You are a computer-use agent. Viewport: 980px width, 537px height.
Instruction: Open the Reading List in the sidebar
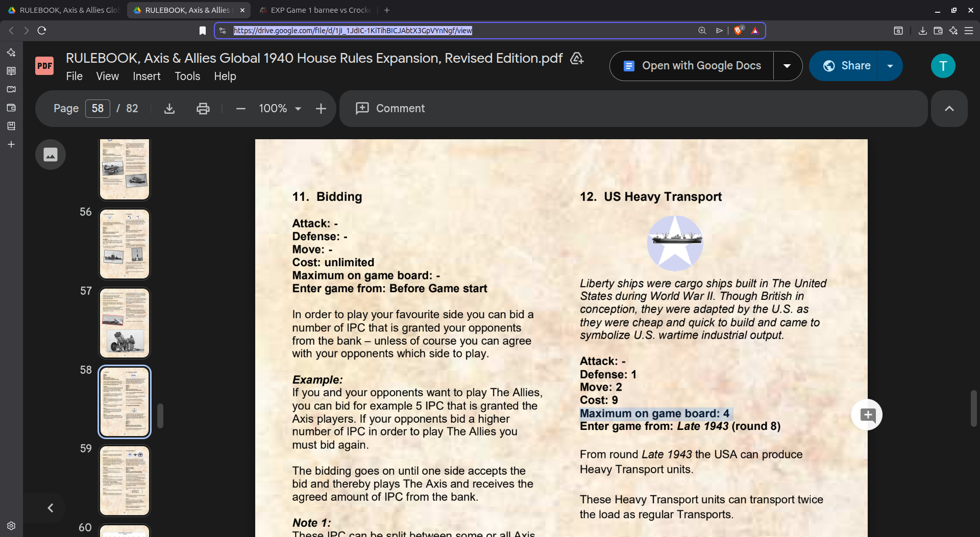(x=11, y=71)
